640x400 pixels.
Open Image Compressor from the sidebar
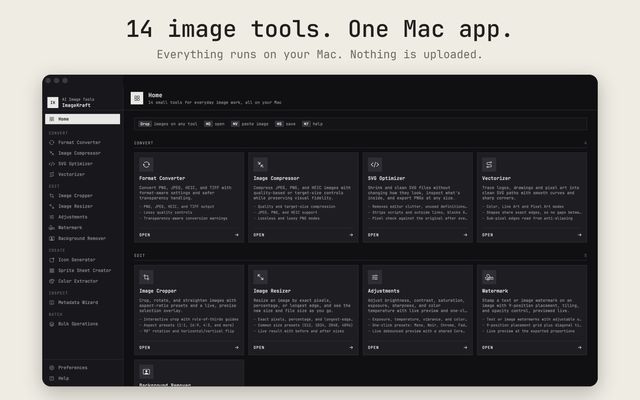pos(82,153)
